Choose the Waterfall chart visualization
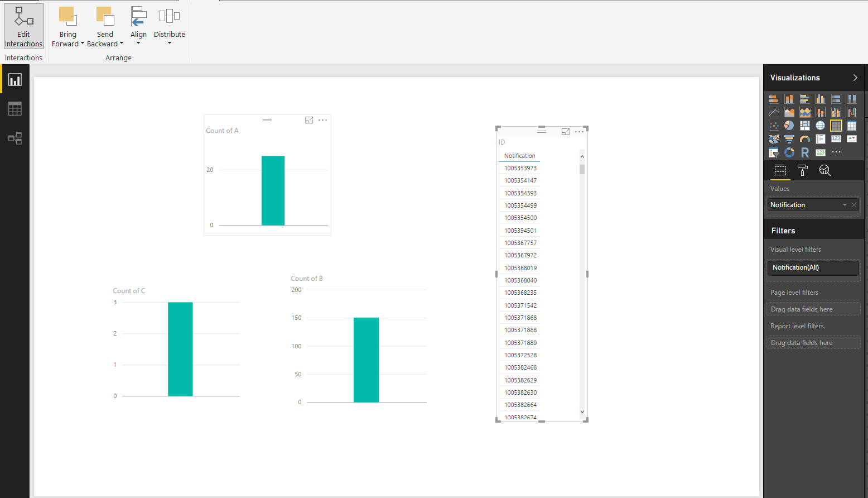 [852, 112]
